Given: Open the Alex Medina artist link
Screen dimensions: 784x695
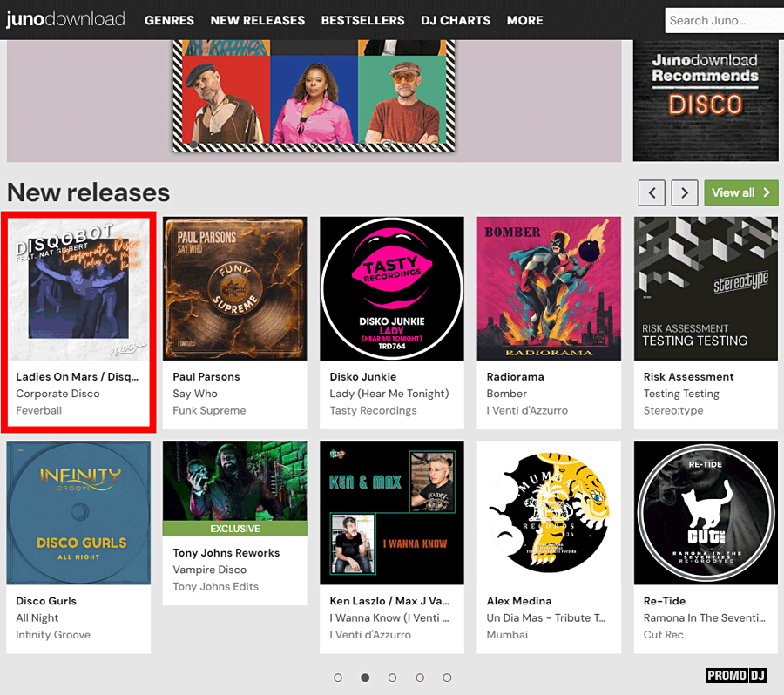Looking at the screenshot, I should point(519,601).
